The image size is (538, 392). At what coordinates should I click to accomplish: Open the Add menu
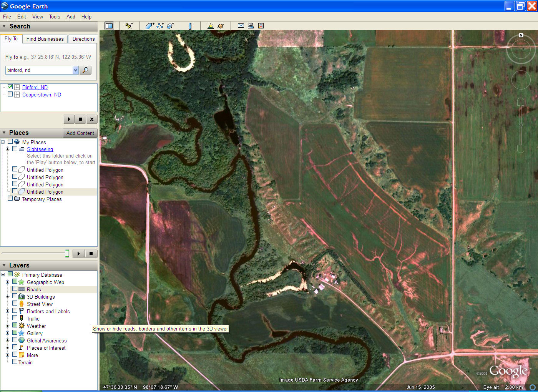[x=71, y=17]
